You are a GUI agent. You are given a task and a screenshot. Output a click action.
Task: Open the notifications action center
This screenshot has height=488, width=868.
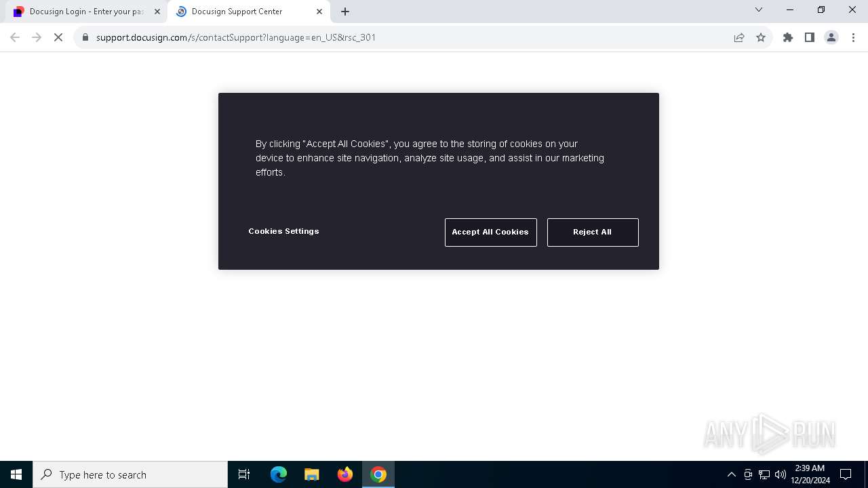pos(846,474)
